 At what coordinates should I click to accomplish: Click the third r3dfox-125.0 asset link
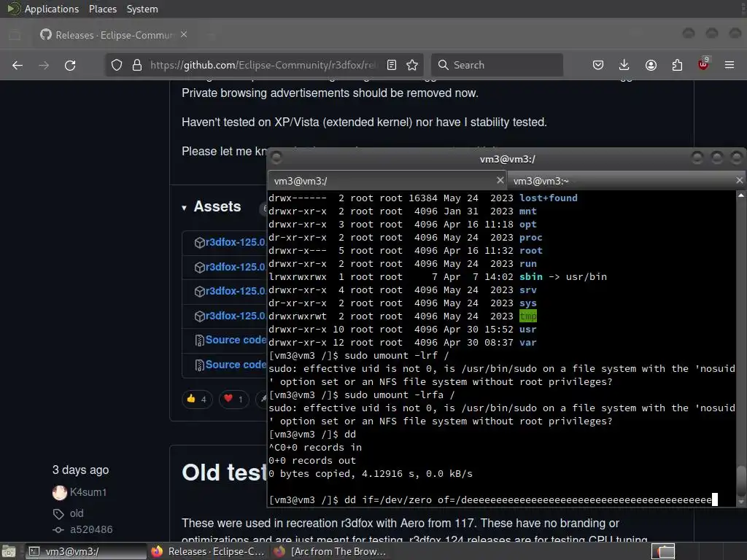235,291
